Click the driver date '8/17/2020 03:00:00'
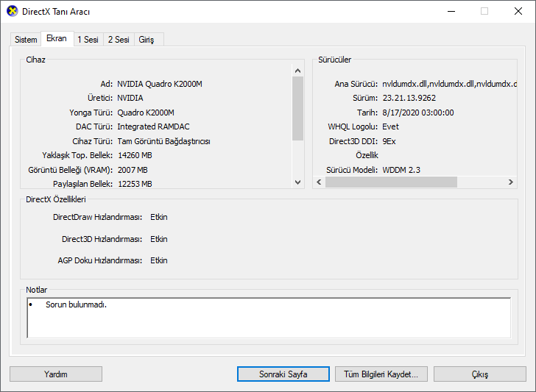Viewport: 536px width, 392px height. pos(418,113)
